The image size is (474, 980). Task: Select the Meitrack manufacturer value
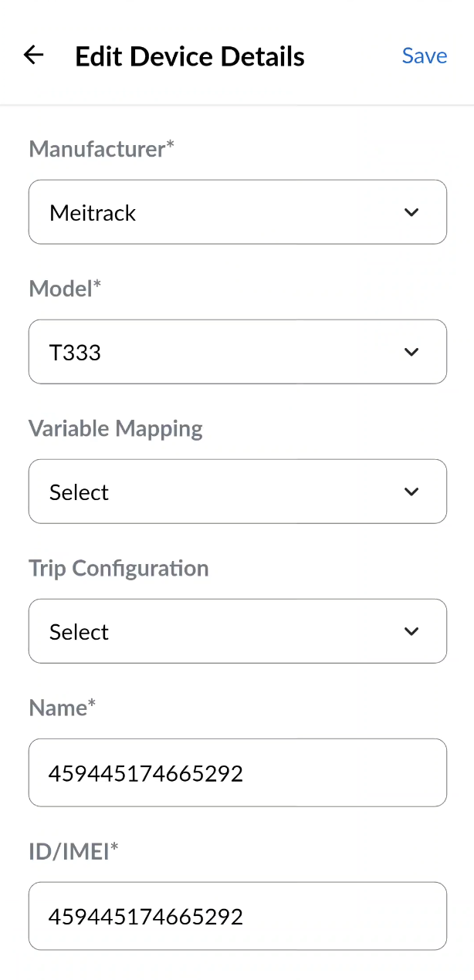pyautogui.click(x=93, y=213)
